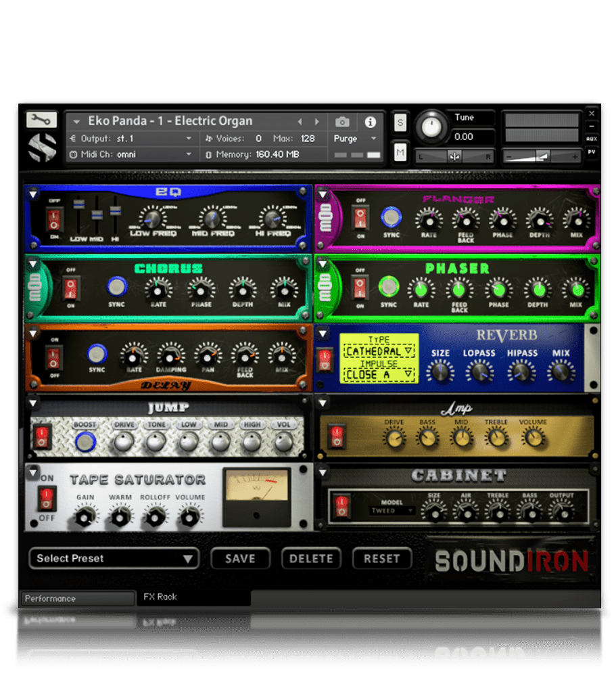Open the Cabinet MODEL Tweed dropdown
This screenshot has height=678, width=616.
392,511
